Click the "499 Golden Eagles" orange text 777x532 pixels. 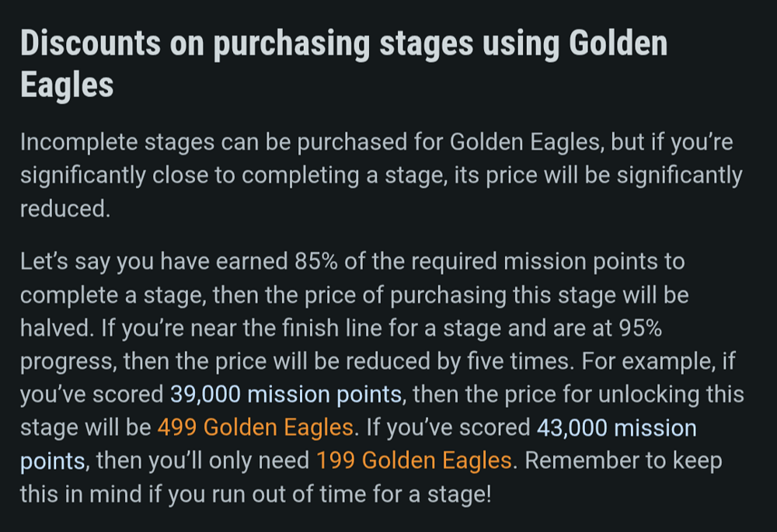point(255,428)
